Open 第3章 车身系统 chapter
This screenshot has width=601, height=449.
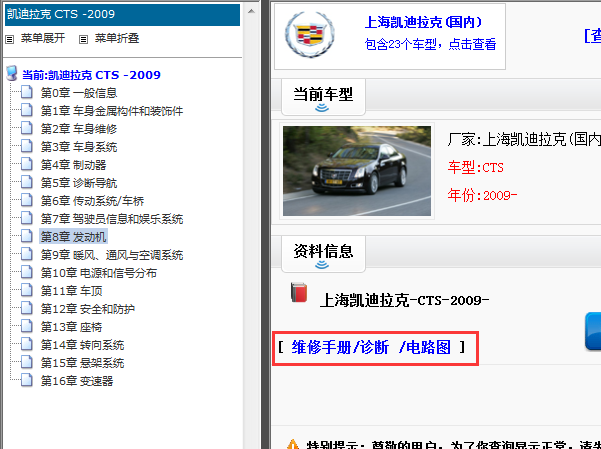click(x=79, y=147)
